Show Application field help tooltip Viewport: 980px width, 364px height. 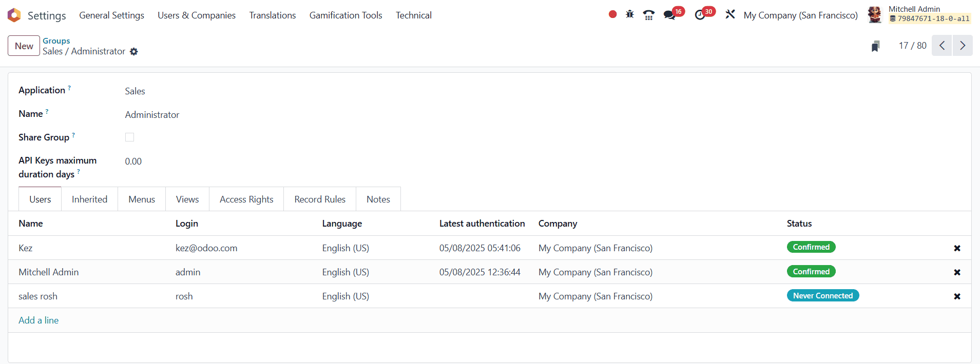(69, 88)
